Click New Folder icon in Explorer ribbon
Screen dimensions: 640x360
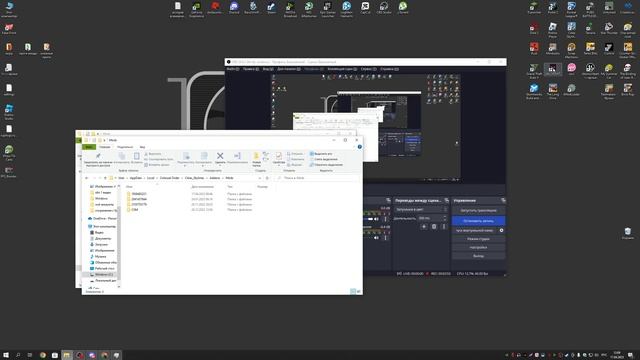[x=257, y=156]
